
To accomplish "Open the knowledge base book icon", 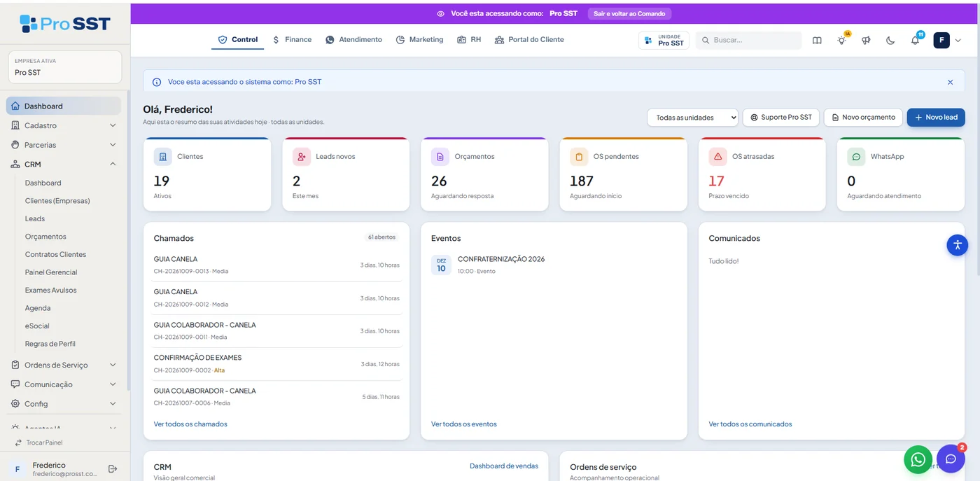I will point(817,41).
